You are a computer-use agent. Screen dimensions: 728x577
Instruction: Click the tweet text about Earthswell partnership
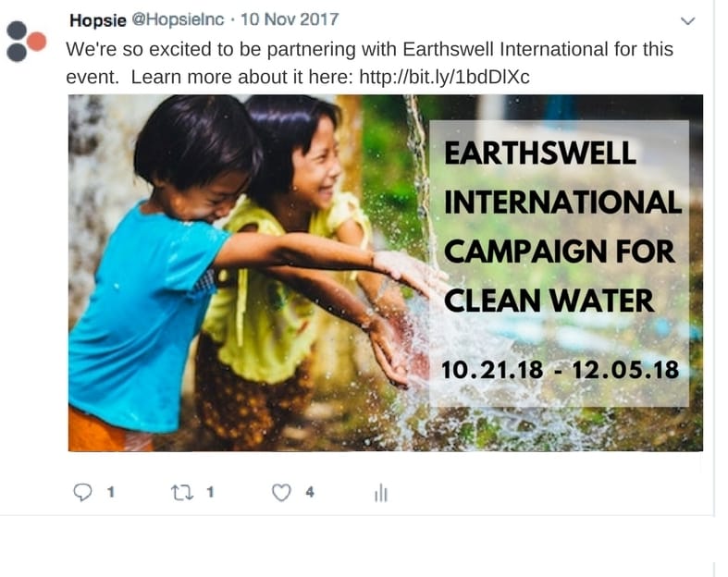point(369,63)
